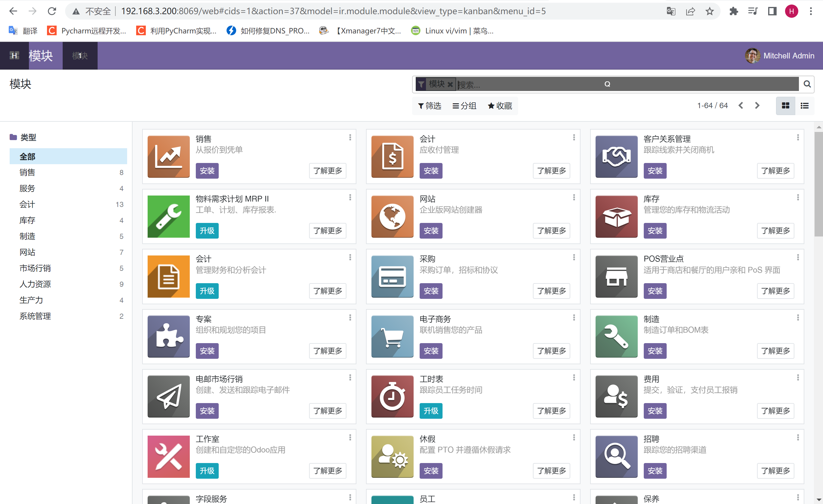Filter by the 人力资源 category

[x=68, y=284]
